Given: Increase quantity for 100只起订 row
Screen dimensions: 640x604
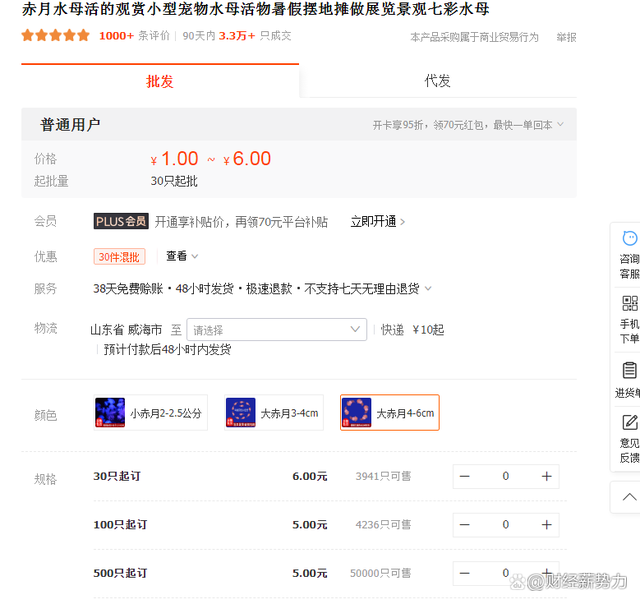Looking at the screenshot, I should click(x=547, y=525).
